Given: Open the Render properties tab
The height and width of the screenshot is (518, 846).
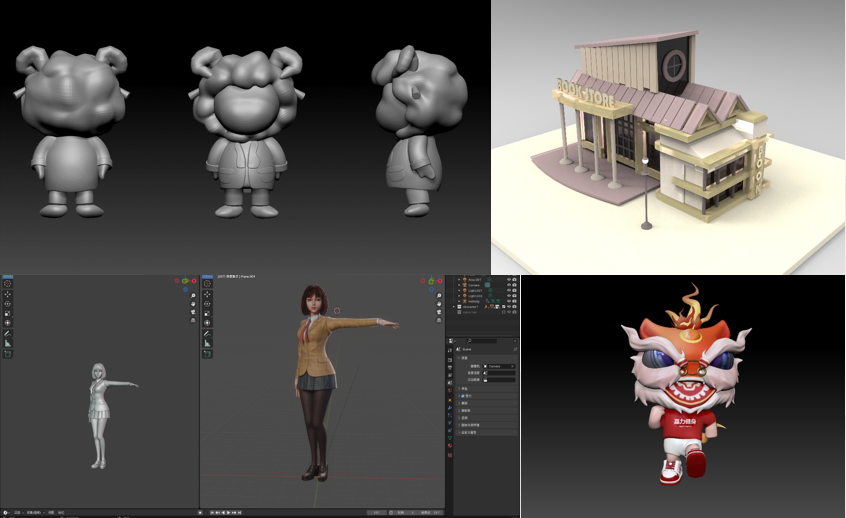Looking at the screenshot, I should [450, 358].
